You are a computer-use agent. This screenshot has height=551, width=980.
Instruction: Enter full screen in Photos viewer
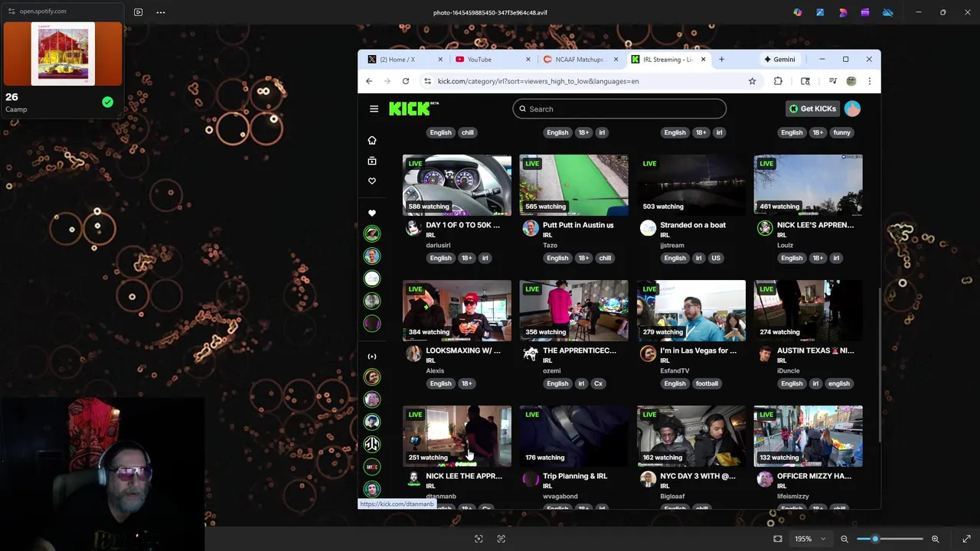click(966, 539)
